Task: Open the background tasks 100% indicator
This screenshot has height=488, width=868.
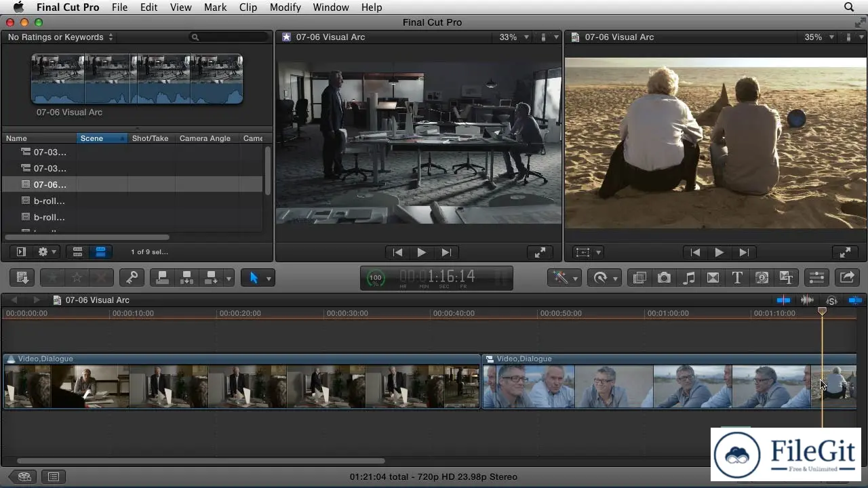Action: [x=375, y=278]
